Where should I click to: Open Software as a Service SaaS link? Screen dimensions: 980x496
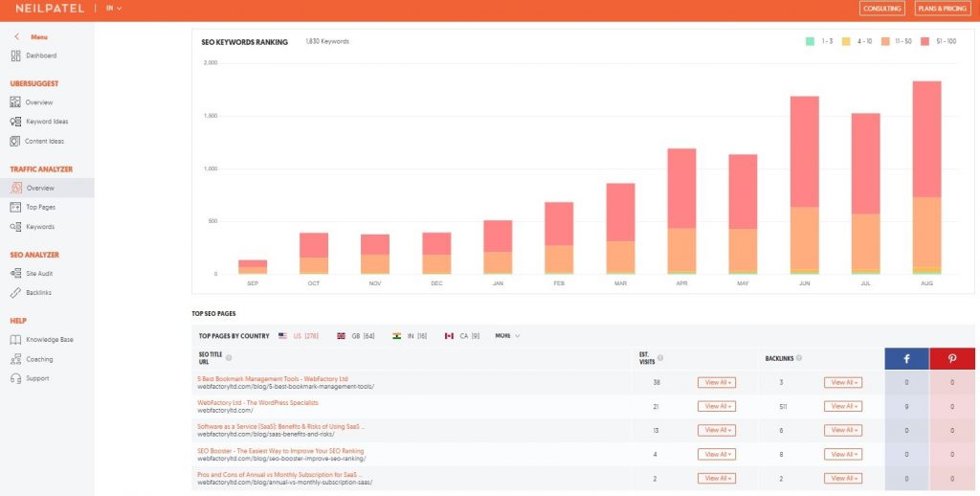tap(280, 426)
